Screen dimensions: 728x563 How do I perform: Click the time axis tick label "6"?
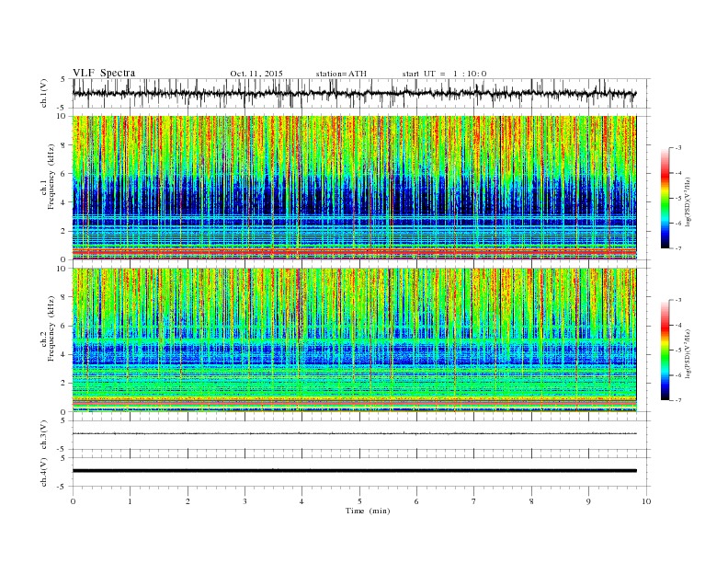point(416,501)
